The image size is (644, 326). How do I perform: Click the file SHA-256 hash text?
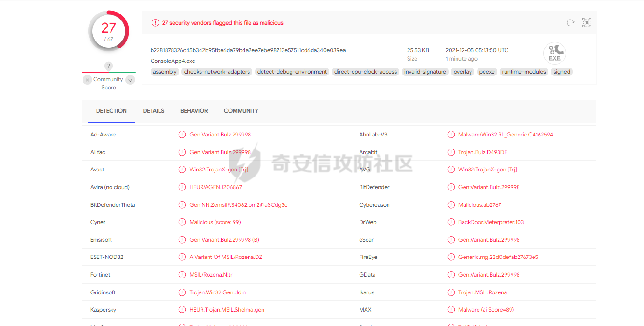(248, 50)
